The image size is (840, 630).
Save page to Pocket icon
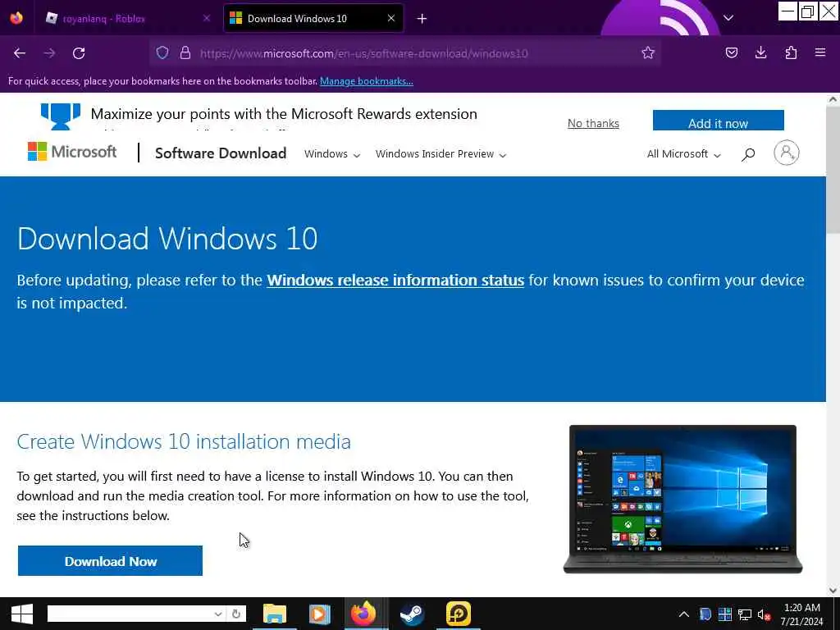[732, 52]
